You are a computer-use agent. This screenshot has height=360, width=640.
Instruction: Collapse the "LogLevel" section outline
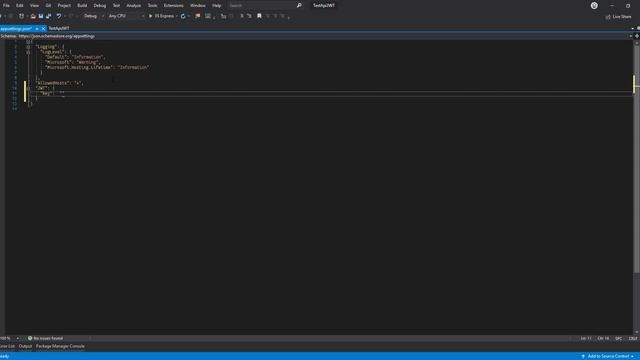(x=28, y=52)
